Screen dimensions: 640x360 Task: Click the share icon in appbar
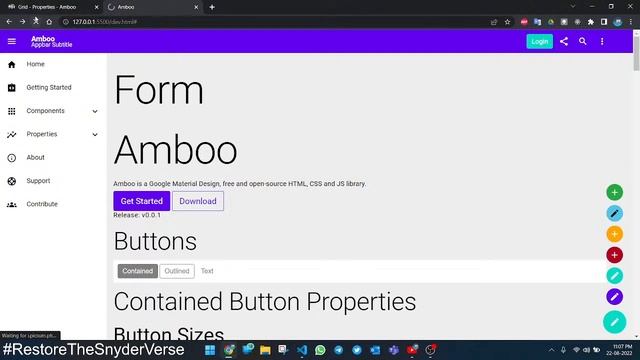[x=564, y=41]
